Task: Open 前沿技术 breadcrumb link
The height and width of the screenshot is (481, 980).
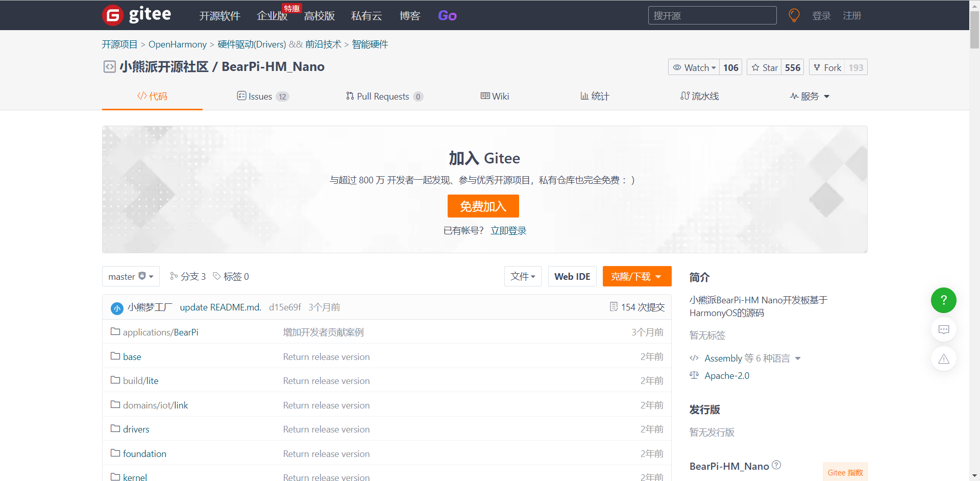Action: (x=323, y=44)
